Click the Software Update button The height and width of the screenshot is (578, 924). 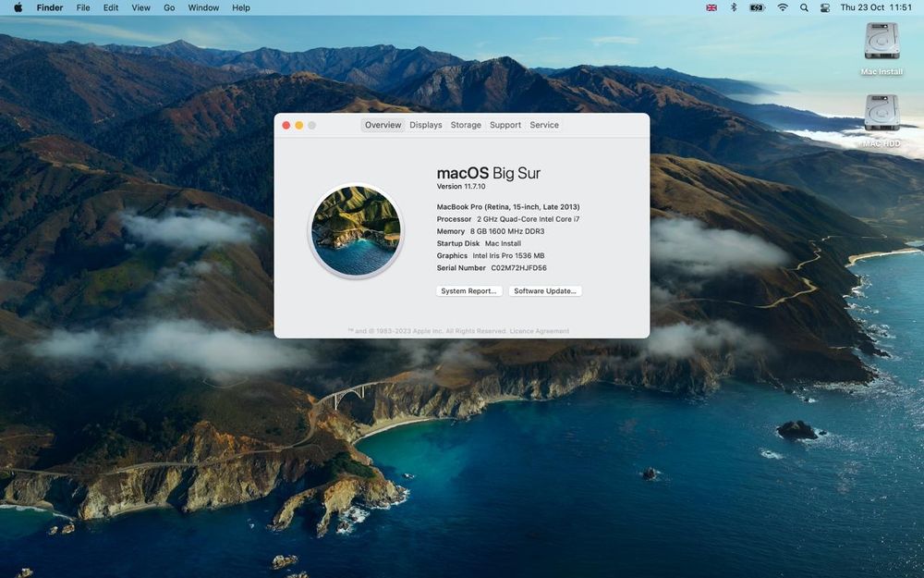click(x=545, y=291)
